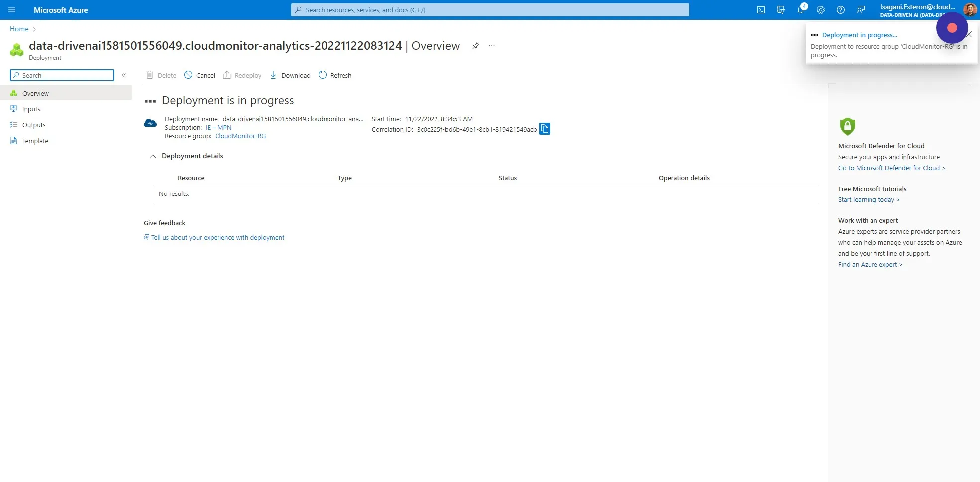Click the Status column header
Viewport: 980px width, 482px height.
[x=508, y=178]
